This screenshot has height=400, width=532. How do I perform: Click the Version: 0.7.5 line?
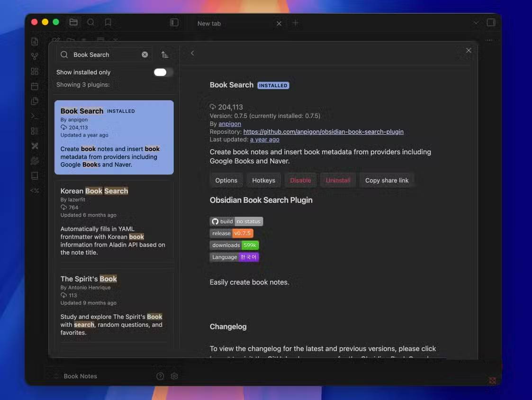[x=265, y=116]
